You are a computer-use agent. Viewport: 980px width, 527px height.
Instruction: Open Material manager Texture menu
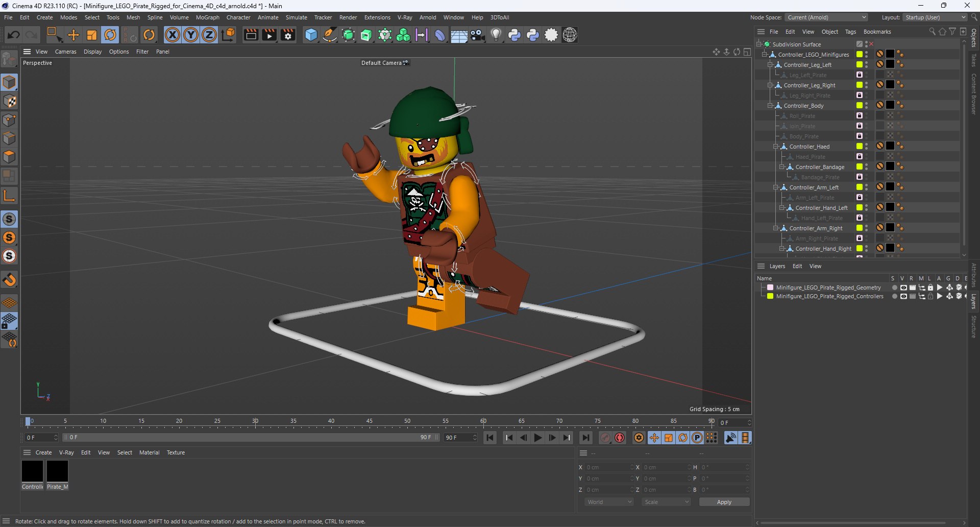pyautogui.click(x=176, y=452)
